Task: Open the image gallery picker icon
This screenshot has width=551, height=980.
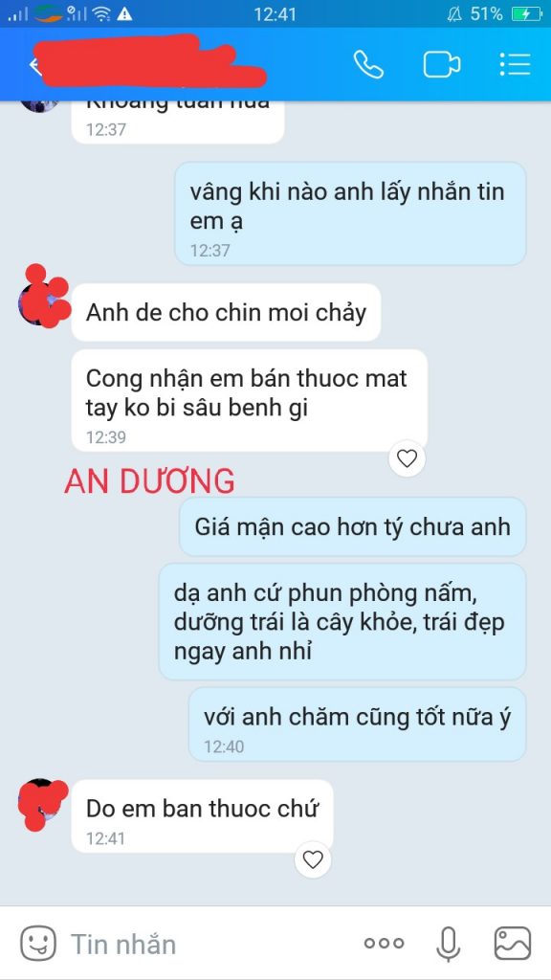Action: click(513, 943)
